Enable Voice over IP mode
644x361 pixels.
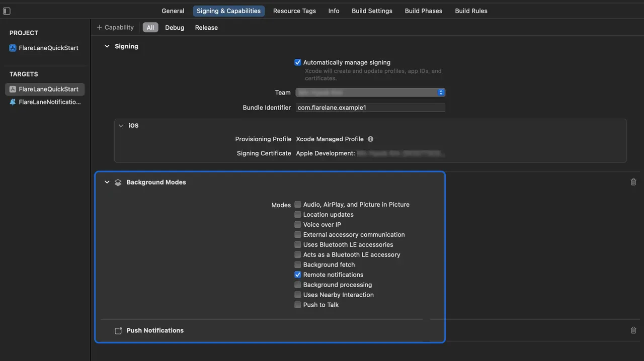point(298,225)
